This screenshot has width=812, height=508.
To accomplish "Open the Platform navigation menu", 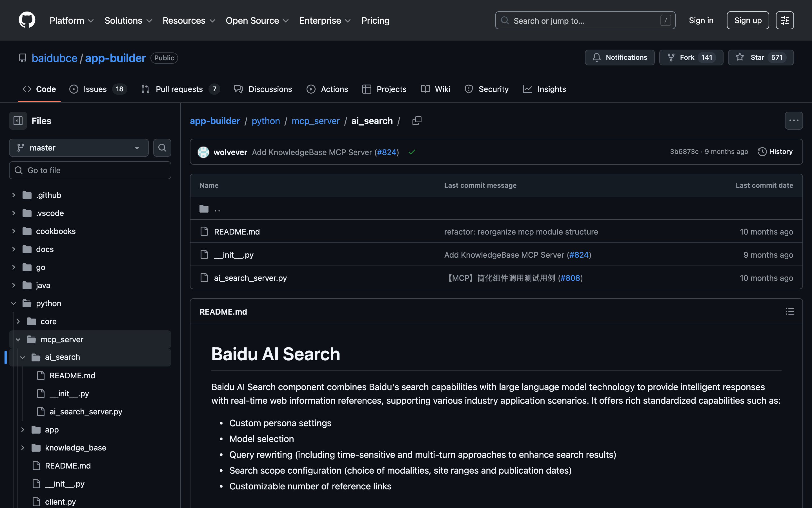I will coord(72,21).
